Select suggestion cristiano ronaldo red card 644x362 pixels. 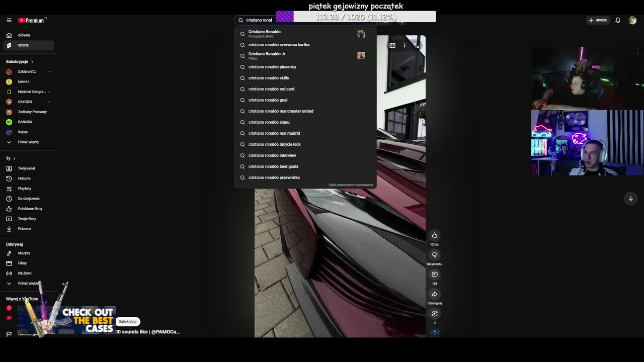click(x=305, y=89)
